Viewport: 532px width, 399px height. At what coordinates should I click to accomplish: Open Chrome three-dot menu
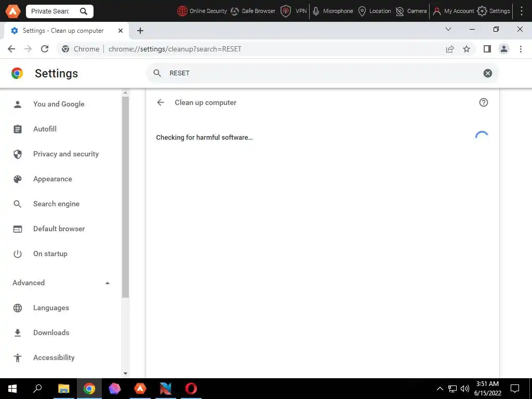(521, 49)
